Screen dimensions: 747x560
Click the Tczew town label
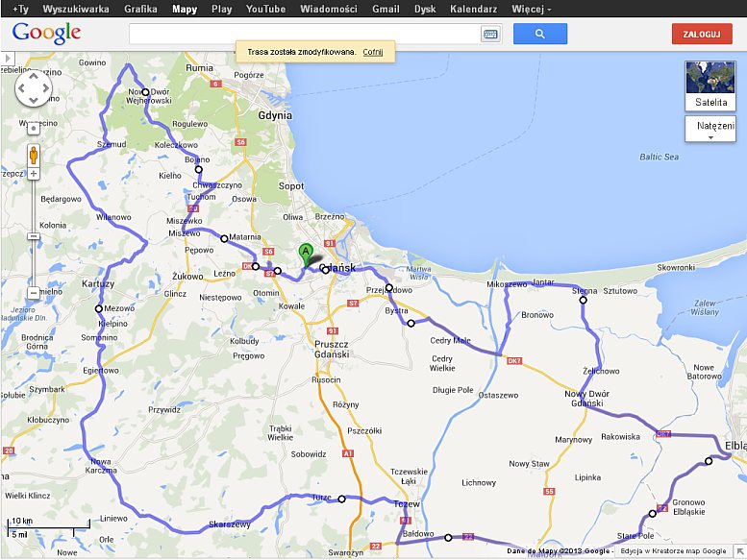coord(407,504)
